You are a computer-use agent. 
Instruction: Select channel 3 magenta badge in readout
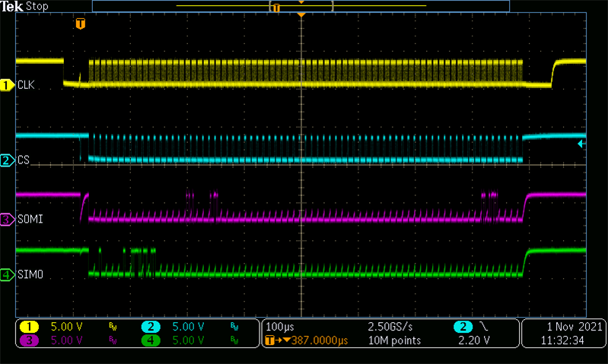(x=29, y=340)
